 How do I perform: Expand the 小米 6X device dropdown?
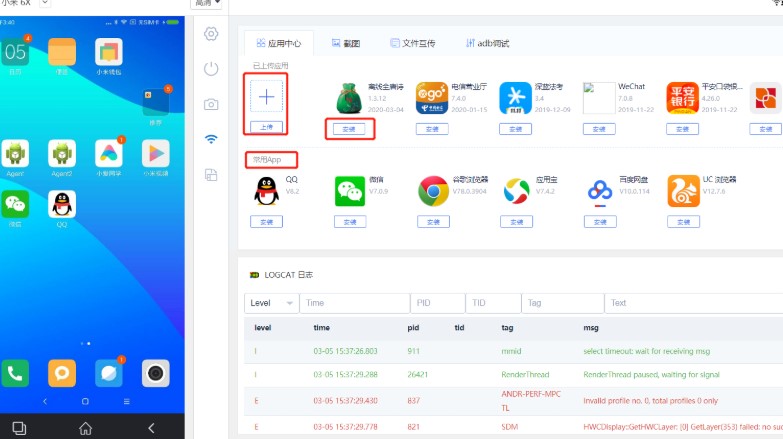(x=44, y=3)
